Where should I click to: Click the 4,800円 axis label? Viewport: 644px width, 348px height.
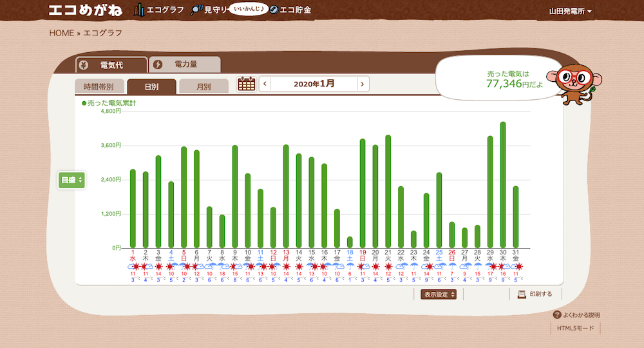tap(111, 111)
